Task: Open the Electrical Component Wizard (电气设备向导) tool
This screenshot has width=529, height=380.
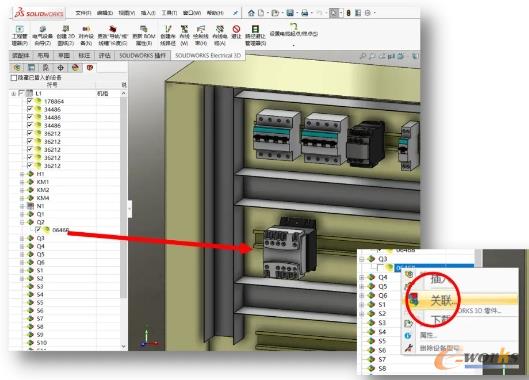Action: (x=43, y=35)
